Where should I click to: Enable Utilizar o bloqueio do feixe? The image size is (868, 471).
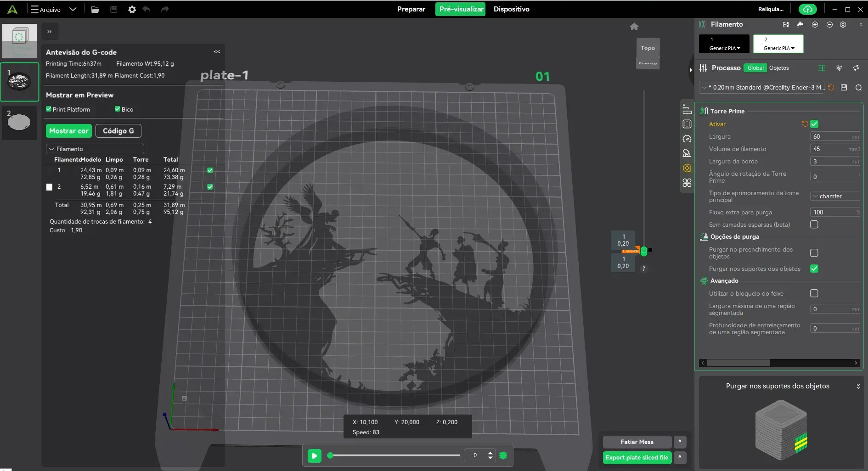814,293
